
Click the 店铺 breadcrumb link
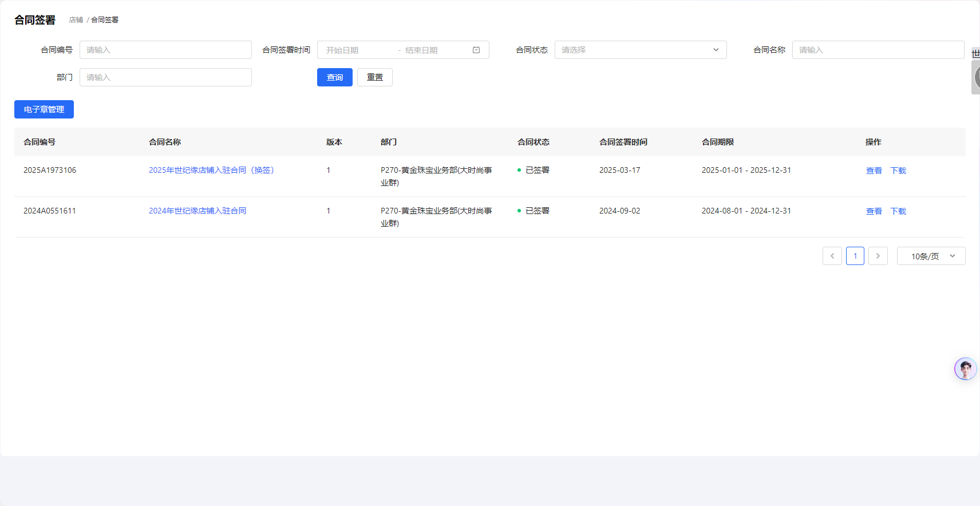coord(76,20)
